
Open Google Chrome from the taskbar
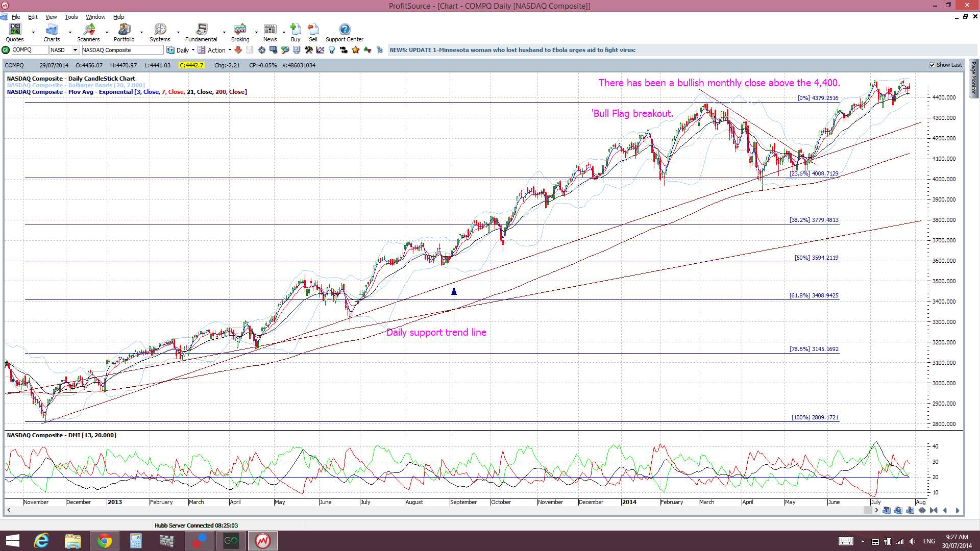[105, 541]
